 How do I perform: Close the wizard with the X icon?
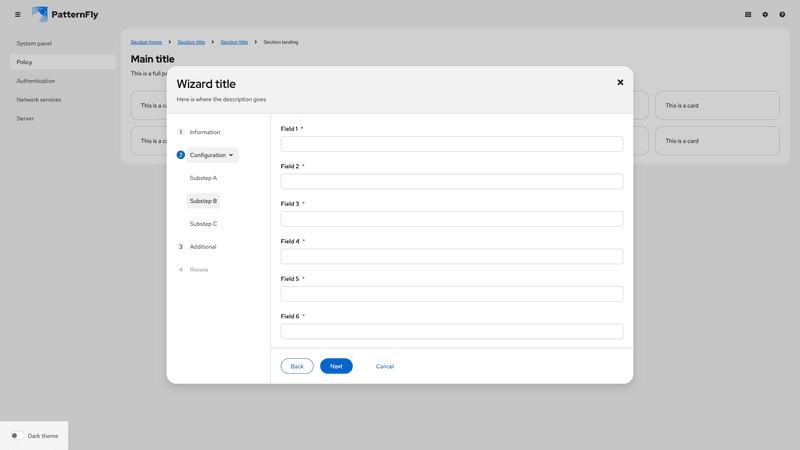tap(620, 82)
